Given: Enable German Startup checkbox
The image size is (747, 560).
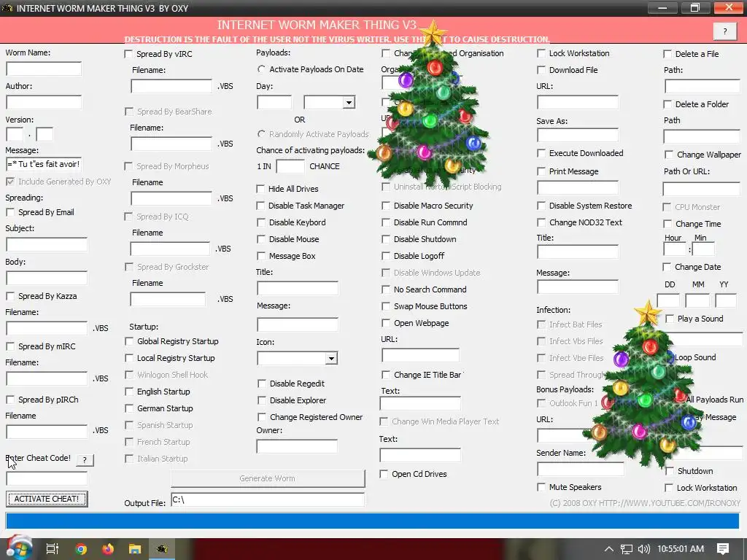Looking at the screenshot, I should (x=129, y=408).
